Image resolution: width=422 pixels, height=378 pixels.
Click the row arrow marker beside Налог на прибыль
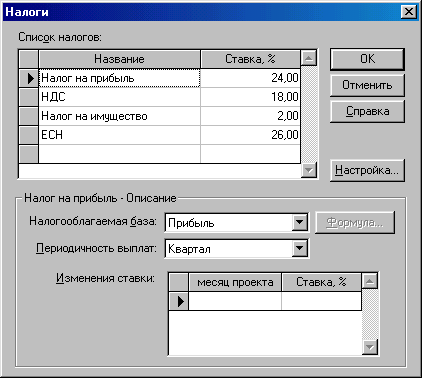pos(29,78)
